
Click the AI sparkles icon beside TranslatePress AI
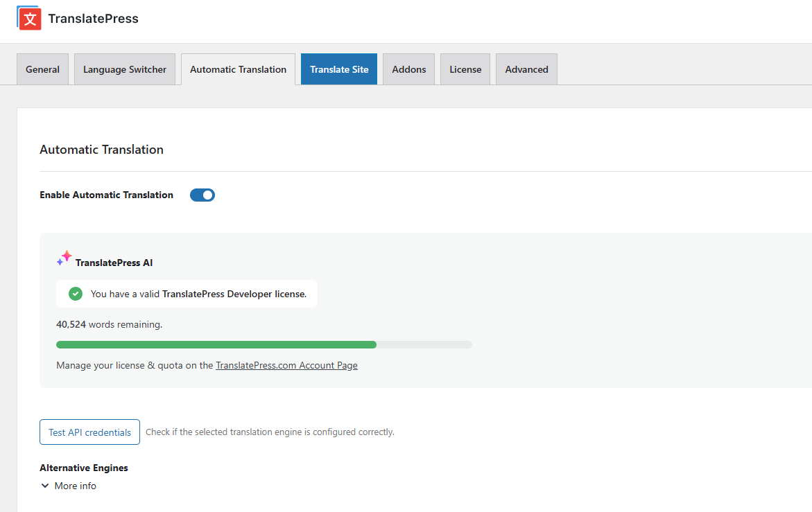point(63,258)
